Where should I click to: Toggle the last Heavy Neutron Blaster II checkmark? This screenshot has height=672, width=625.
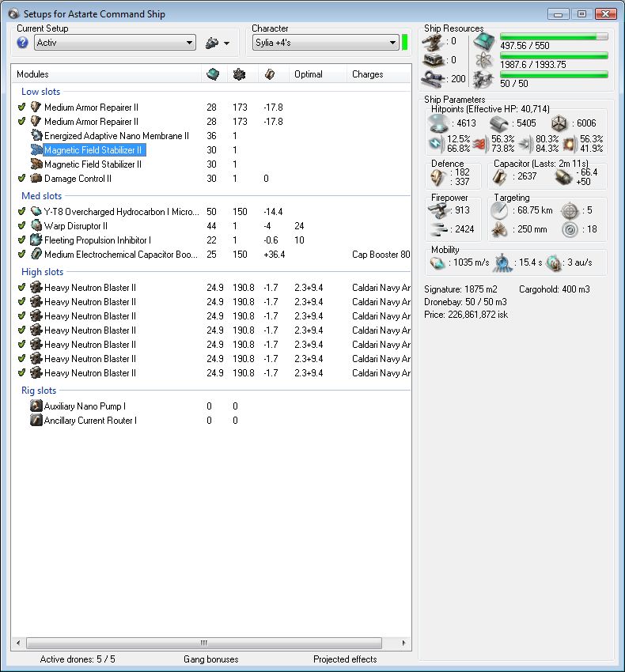[x=21, y=373]
